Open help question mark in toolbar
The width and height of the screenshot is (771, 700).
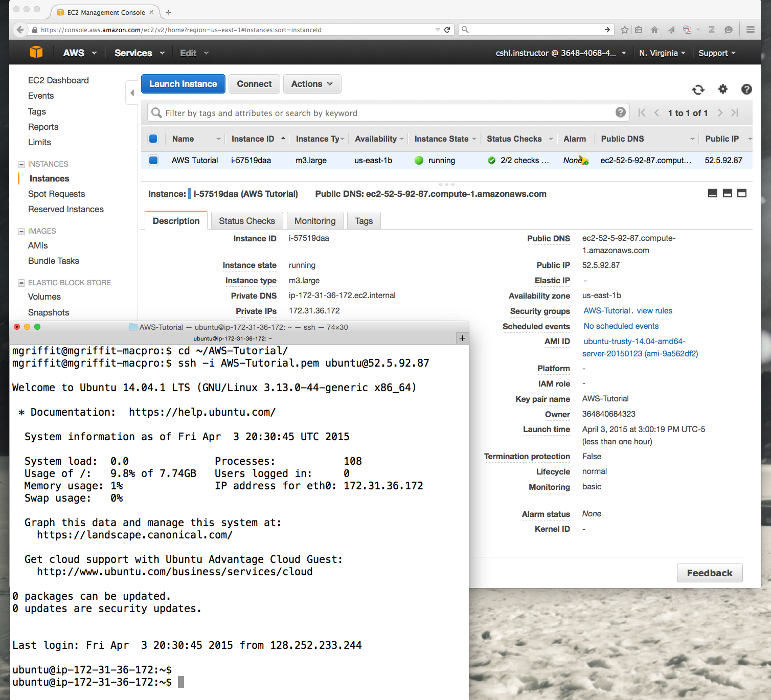coord(746,89)
